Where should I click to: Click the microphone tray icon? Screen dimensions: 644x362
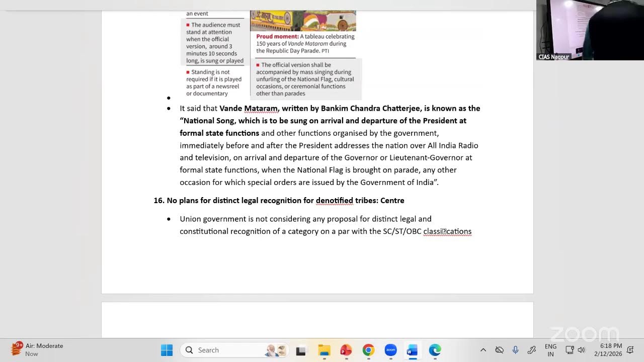[x=515, y=350]
